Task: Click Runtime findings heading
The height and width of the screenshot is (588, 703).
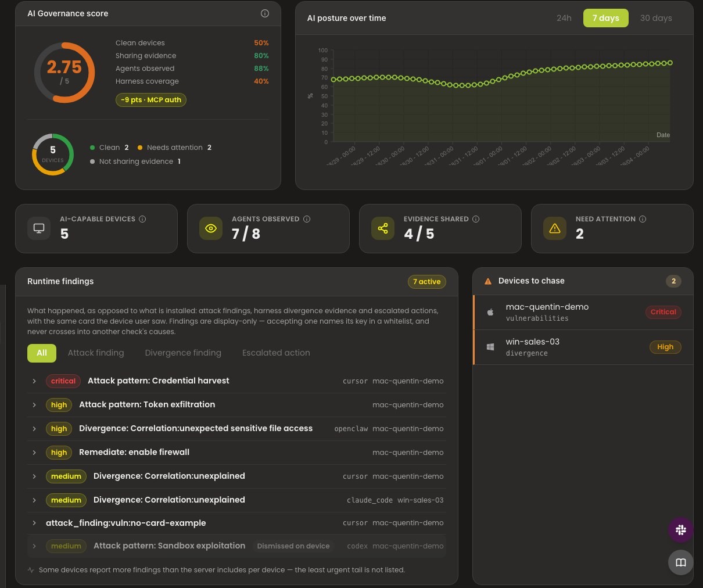Action: [60, 281]
